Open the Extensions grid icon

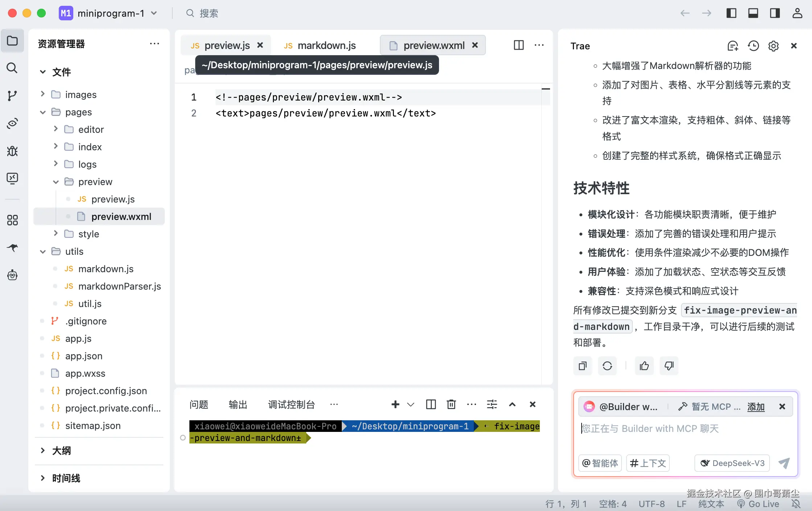coord(12,220)
